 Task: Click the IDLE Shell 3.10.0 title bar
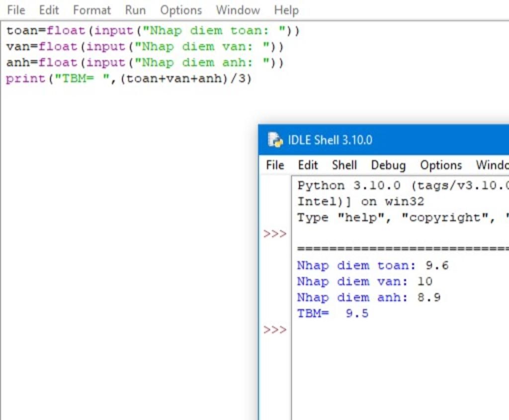384,140
